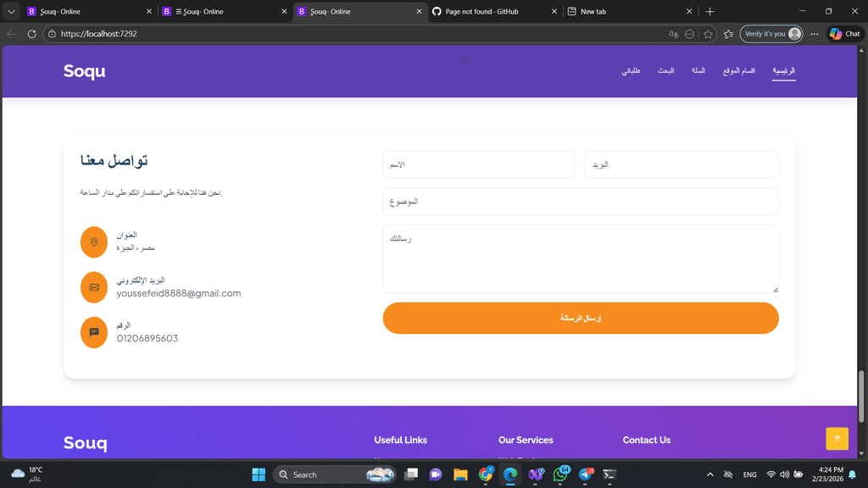Click the orange chat phone-number icon
Viewport: 868px width, 488px height.
tap(93, 332)
